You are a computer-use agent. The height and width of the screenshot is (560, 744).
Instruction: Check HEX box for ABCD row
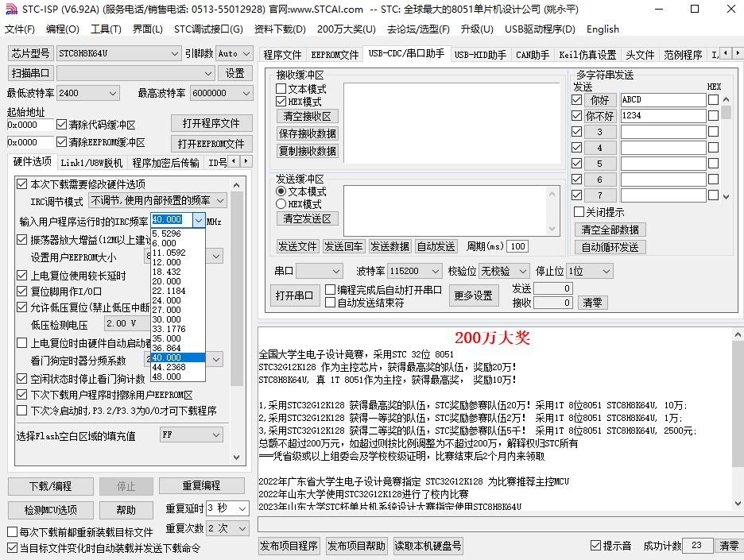tap(713, 99)
